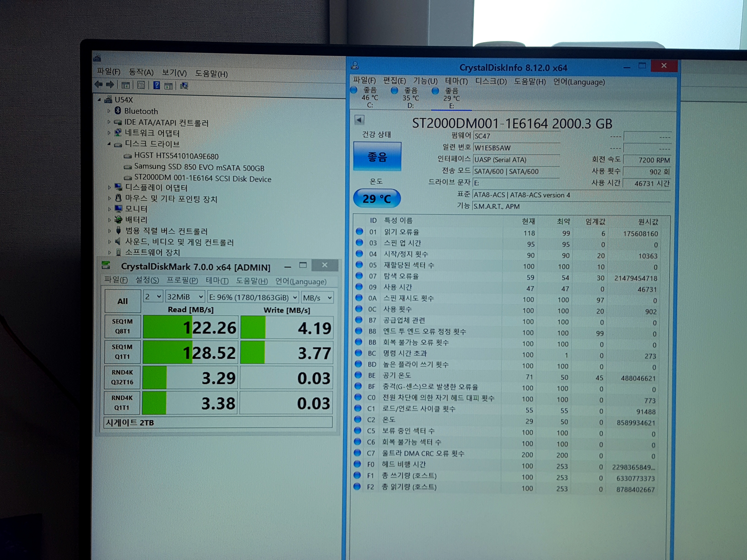Run the RND4K Q32T16 test
The width and height of the screenshot is (747, 560).
point(122,377)
